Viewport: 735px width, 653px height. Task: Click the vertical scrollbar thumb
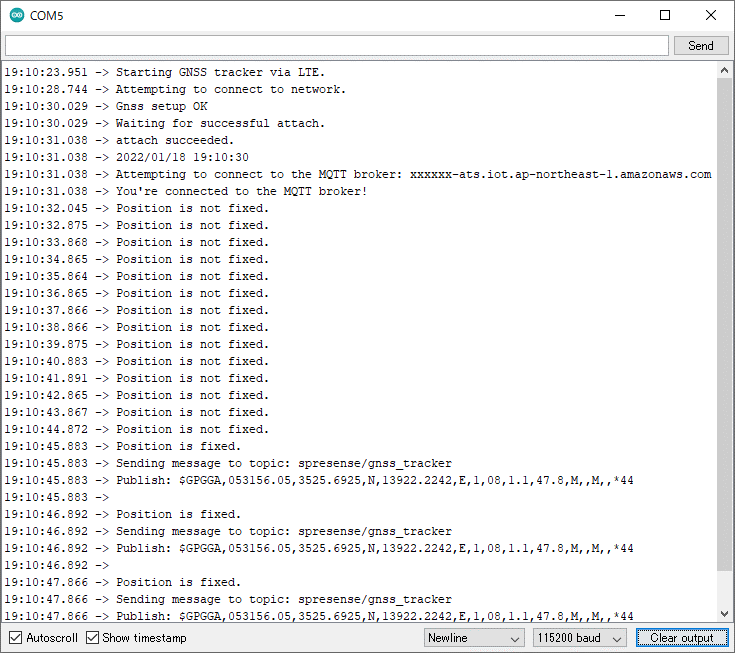[724, 320]
